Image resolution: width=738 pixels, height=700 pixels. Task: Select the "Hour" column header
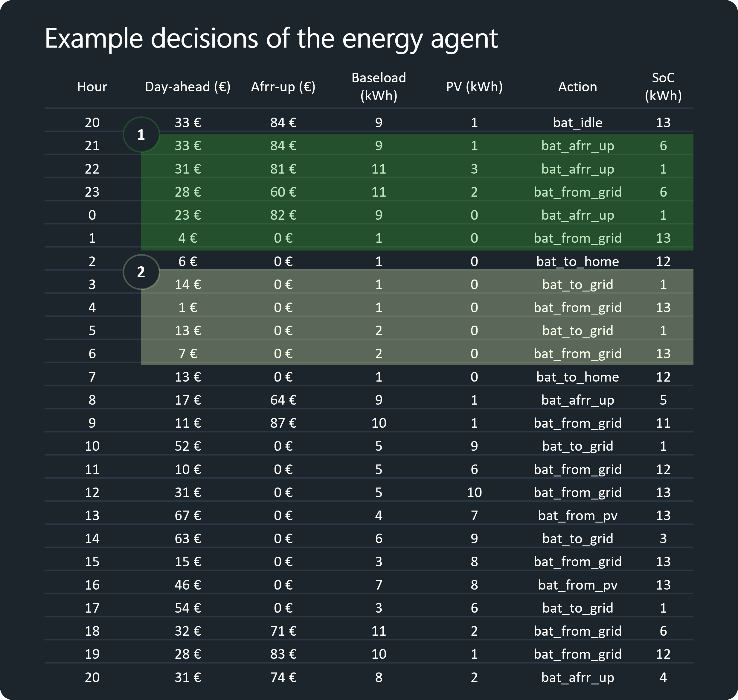(x=92, y=86)
